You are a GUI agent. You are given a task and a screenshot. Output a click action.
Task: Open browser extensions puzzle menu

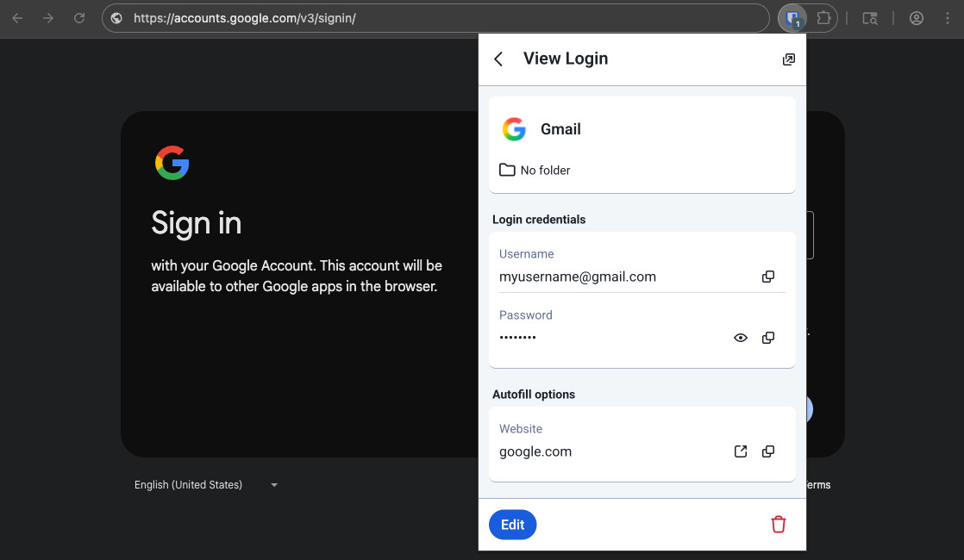tap(823, 18)
